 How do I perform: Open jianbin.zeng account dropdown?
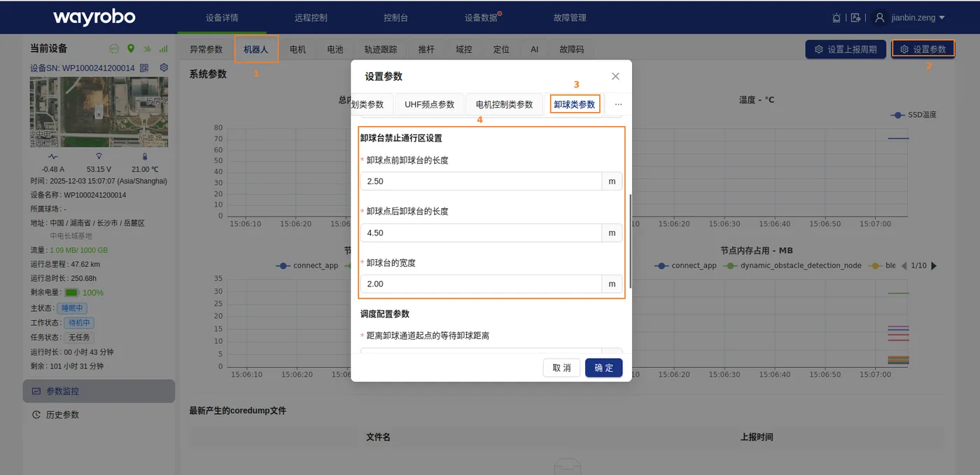918,18
